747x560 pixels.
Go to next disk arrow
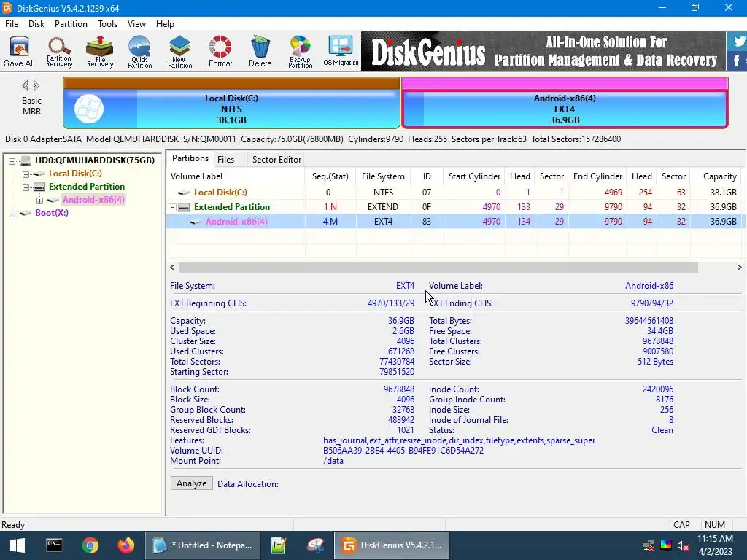pos(36,86)
